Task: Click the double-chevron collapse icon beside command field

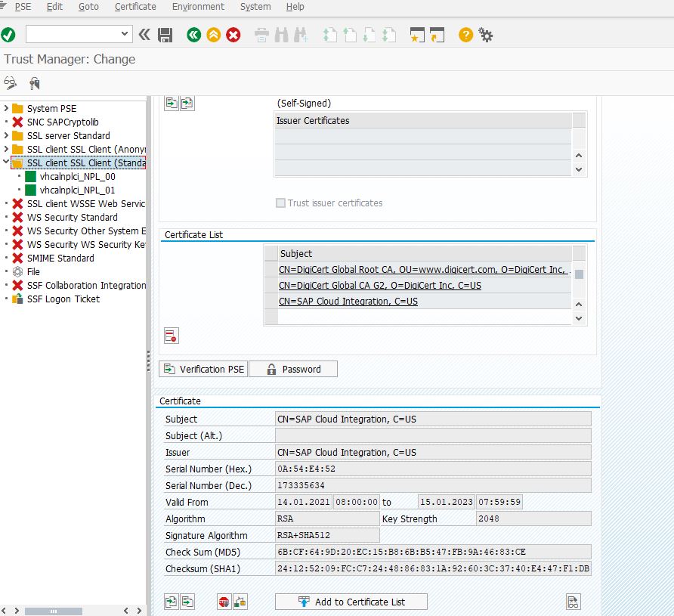Action: tap(144, 35)
